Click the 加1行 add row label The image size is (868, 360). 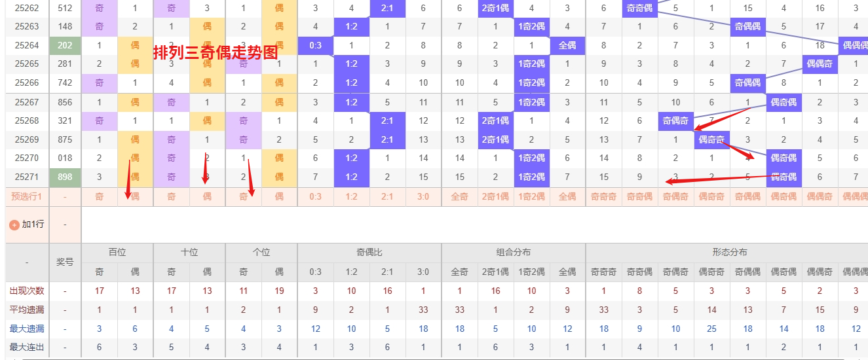[x=33, y=225]
